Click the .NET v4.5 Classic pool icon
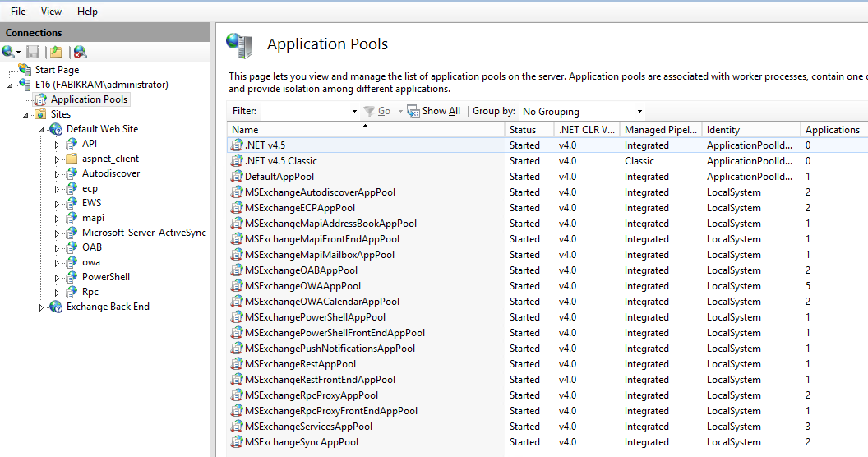The image size is (868, 457). click(237, 160)
